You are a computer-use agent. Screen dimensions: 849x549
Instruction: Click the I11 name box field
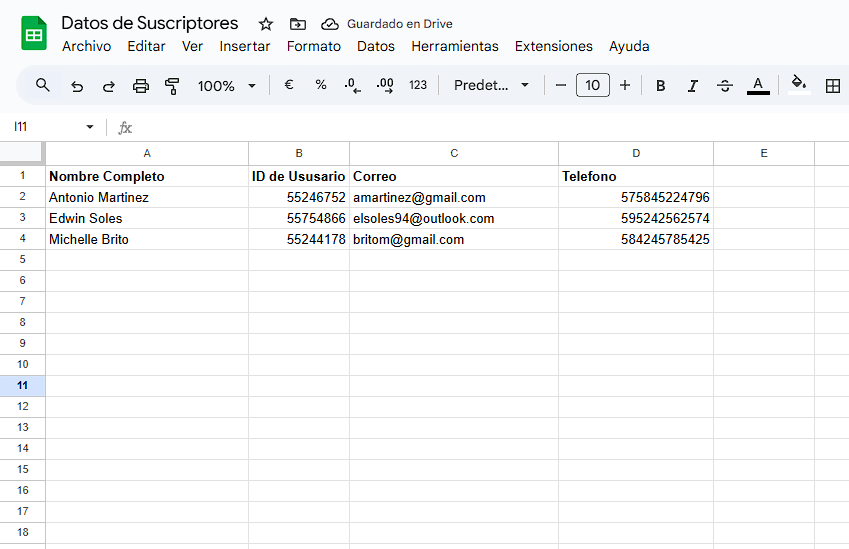coord(43,127)
